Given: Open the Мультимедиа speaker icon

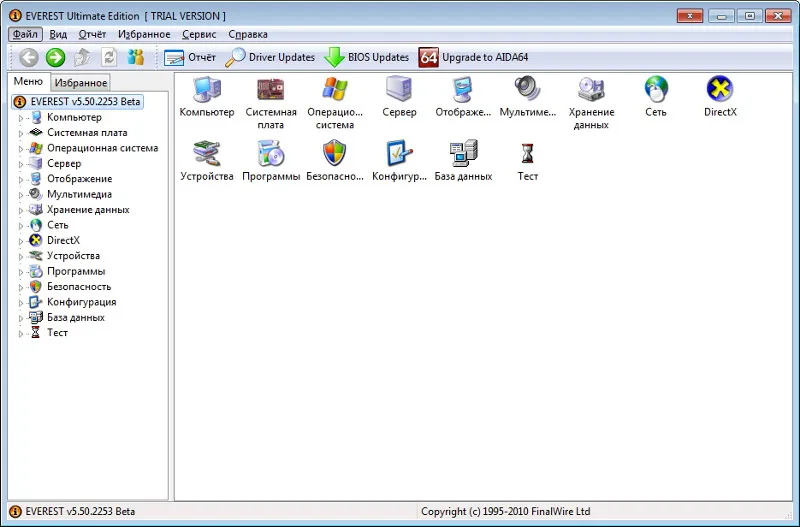Looking at the screenshot, I should (x=527, y=97).
